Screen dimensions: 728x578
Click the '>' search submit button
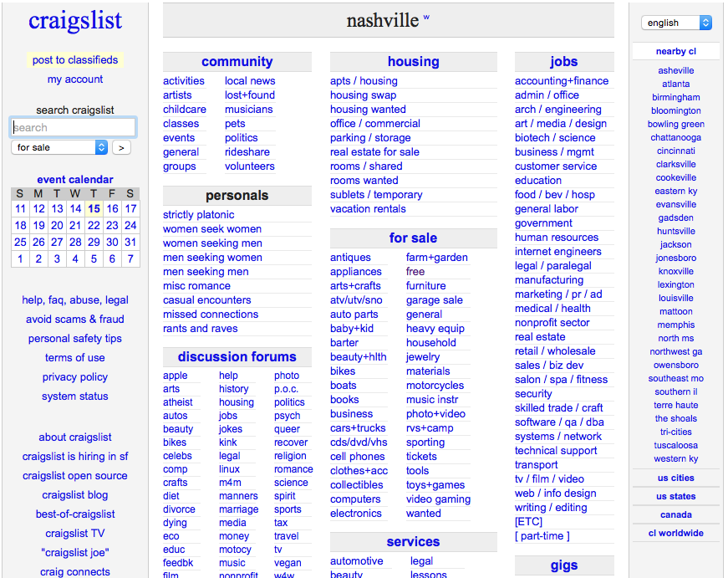pyautogui.click(x=121, y=148)
